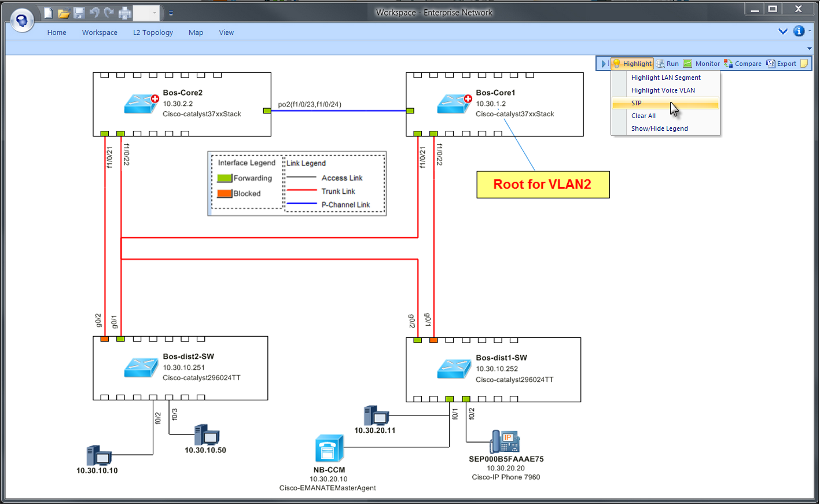Switch to the Workspace tab

100,32
